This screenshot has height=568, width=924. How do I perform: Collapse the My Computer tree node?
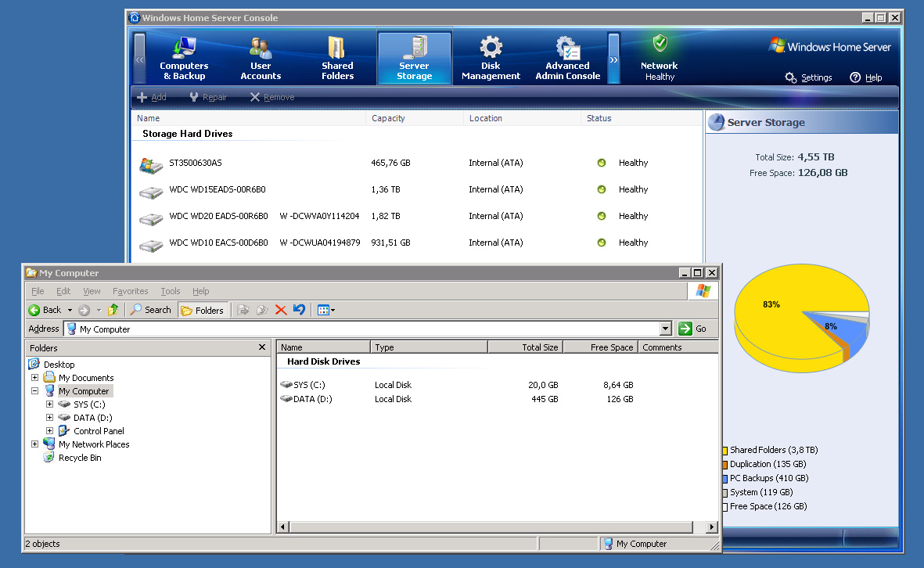click(x=35, y=391)
